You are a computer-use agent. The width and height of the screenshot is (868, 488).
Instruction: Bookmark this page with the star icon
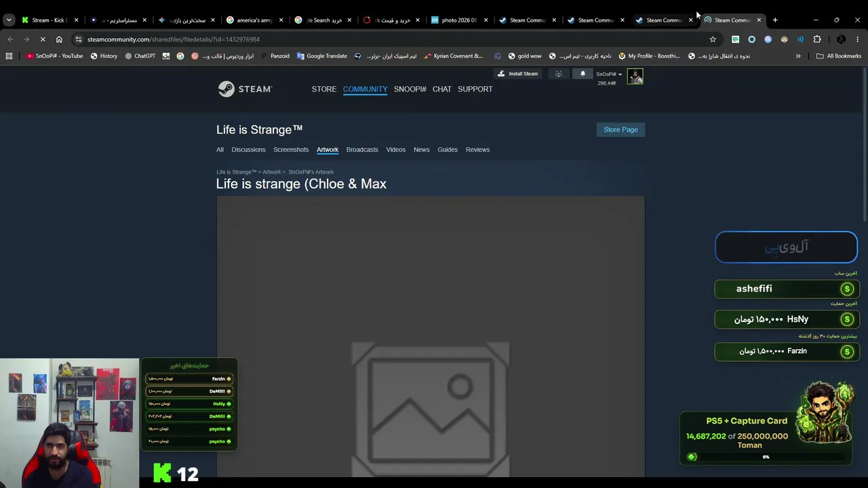(713, 39)
